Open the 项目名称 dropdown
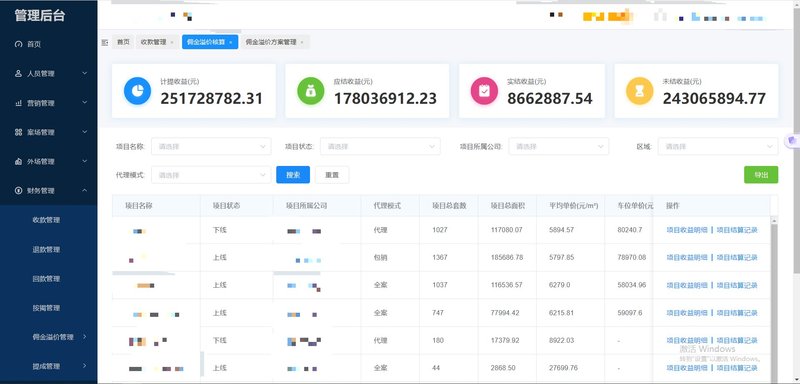Viewport: 800px width, 384px height. pyautogui.click(x=211, y=146)
